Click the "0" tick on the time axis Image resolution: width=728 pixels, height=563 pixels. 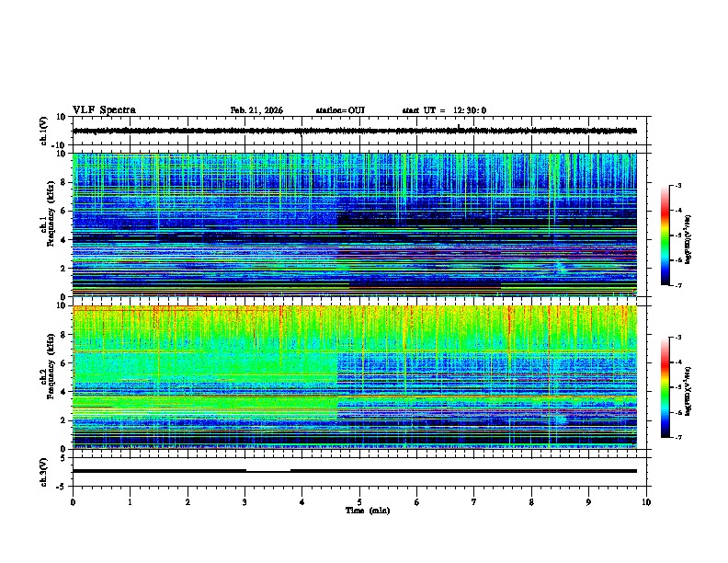pyautogui.click(x=73, y=502)
